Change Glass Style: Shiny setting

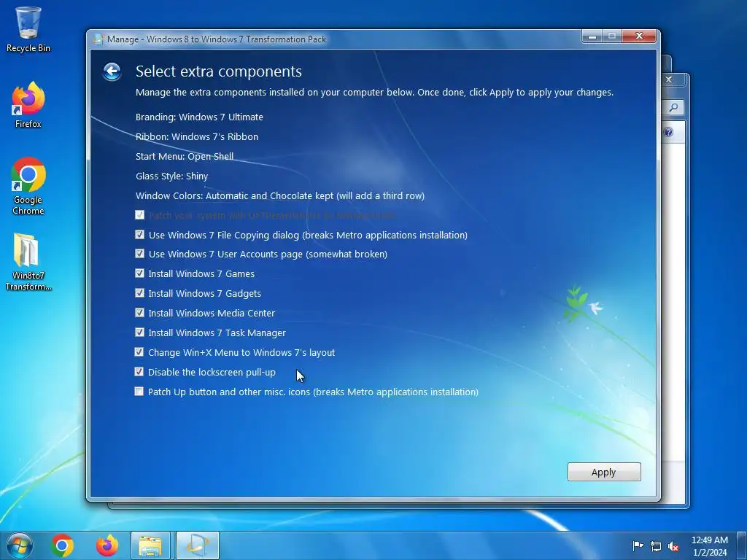tap(171, 176)
